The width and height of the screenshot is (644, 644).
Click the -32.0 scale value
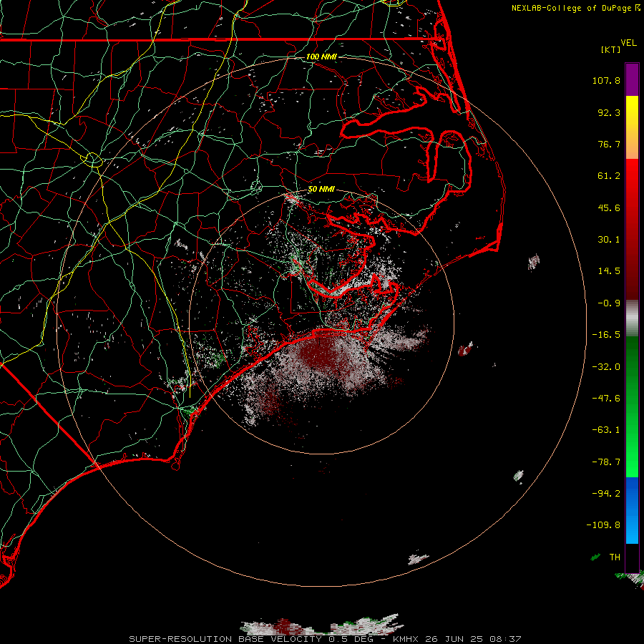point(606,367)
